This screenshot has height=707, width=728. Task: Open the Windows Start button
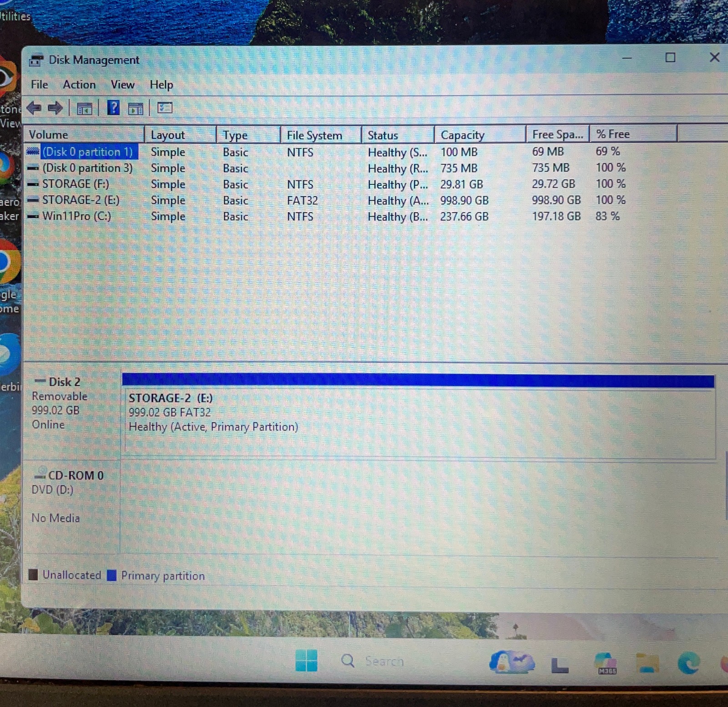point(306,660)
